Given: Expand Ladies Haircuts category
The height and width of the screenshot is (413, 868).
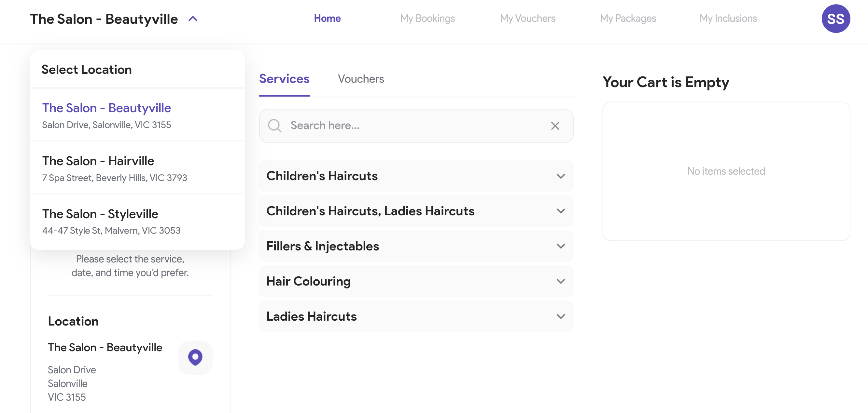Looking at the screenshot, I should click(x=416, y=316).
